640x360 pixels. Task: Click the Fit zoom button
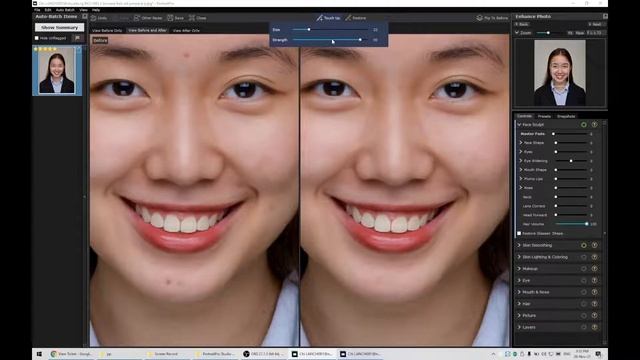tap(570, 33)
